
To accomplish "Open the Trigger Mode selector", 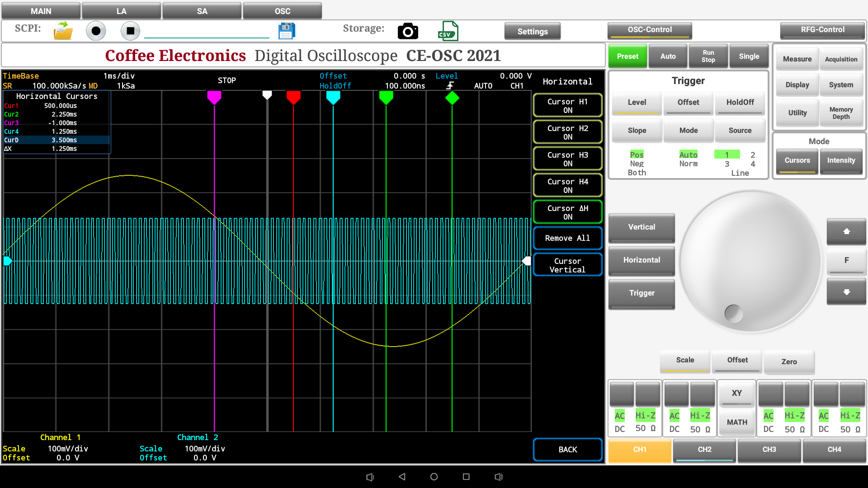I will pyautogui.click(x=688, y=130).
